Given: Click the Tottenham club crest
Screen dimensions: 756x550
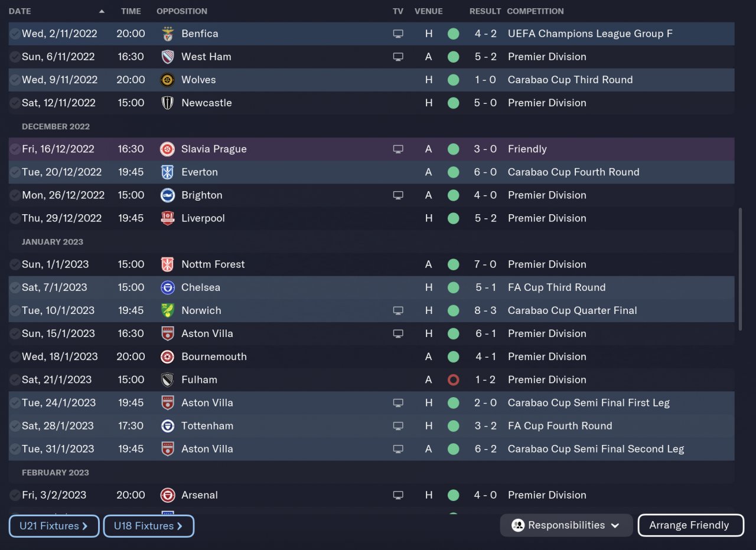Looking at the screenshot, I should [x=168, y=425].
